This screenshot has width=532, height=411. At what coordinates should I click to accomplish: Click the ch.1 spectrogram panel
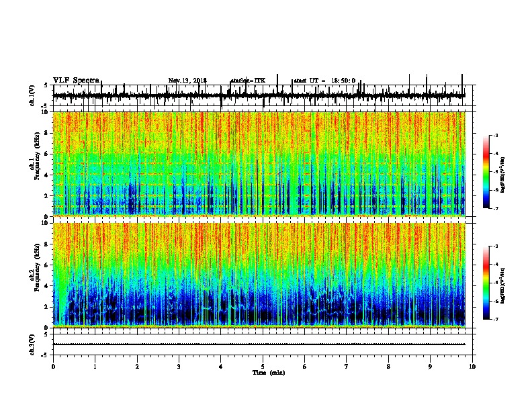pos(259,164)
